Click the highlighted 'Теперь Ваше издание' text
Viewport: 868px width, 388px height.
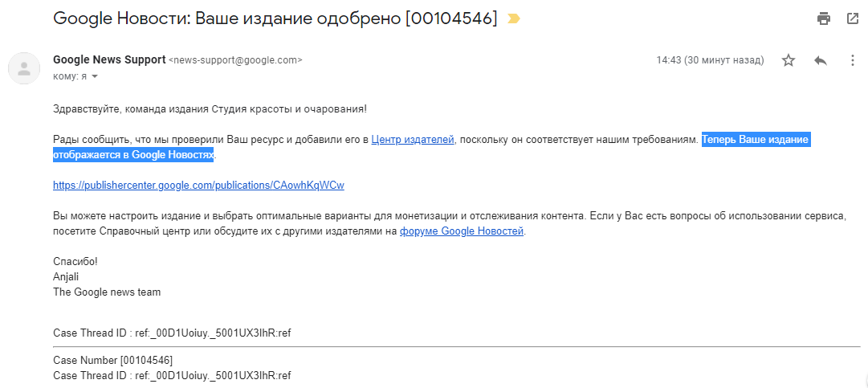tap(755, 140)
